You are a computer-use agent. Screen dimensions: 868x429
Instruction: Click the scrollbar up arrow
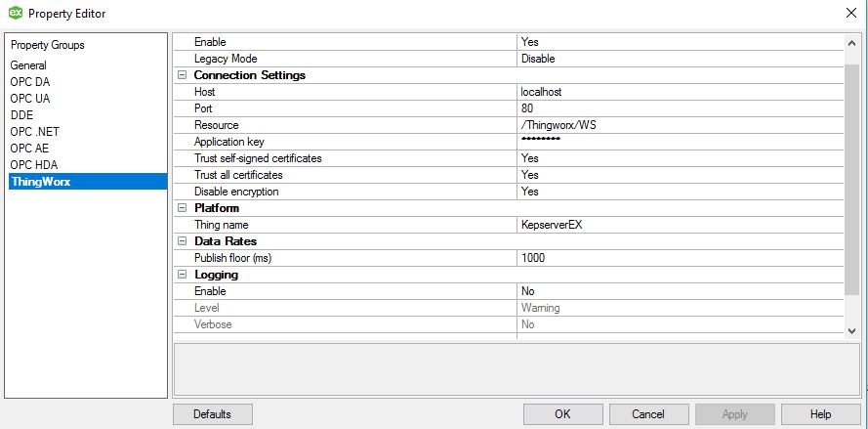852,42
